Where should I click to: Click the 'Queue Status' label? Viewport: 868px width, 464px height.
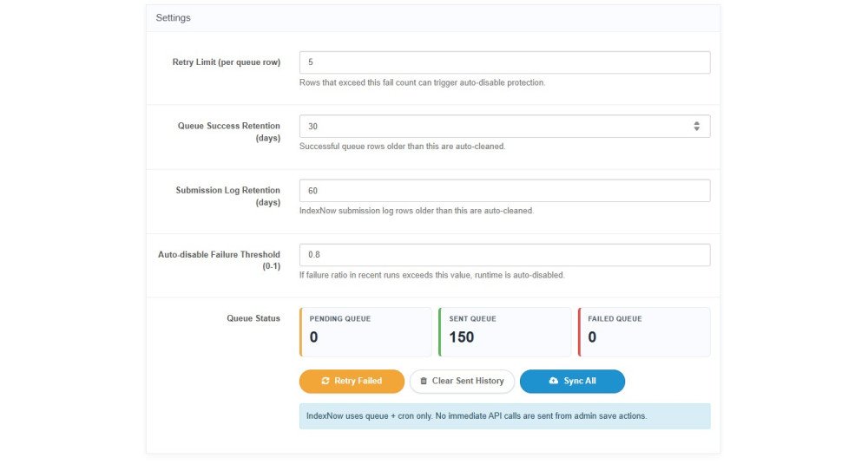[x=253, y=318]
